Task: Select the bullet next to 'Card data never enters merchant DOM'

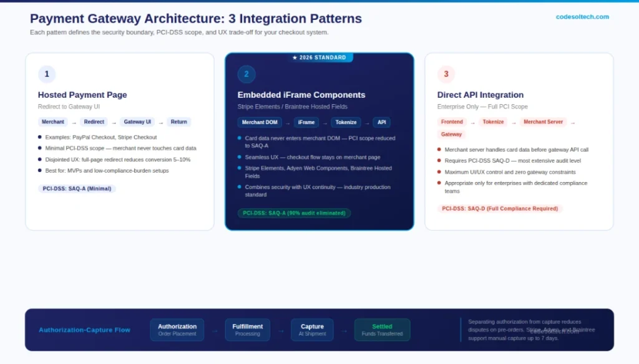Action: (x=238, y=138)
